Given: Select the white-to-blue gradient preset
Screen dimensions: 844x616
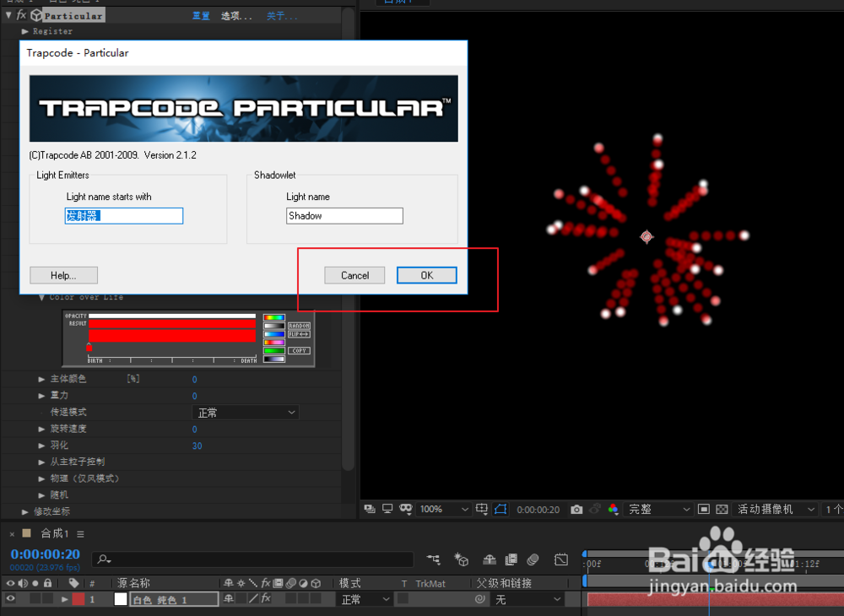Looking at the screenshot, I should [x=274, y=334].
